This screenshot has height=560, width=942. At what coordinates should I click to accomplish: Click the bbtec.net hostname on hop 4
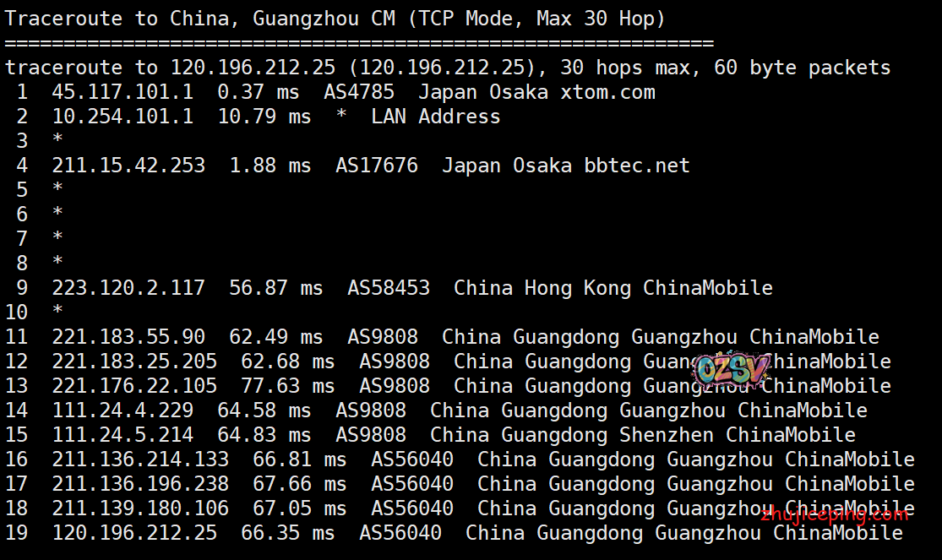[x=637, y=166]
